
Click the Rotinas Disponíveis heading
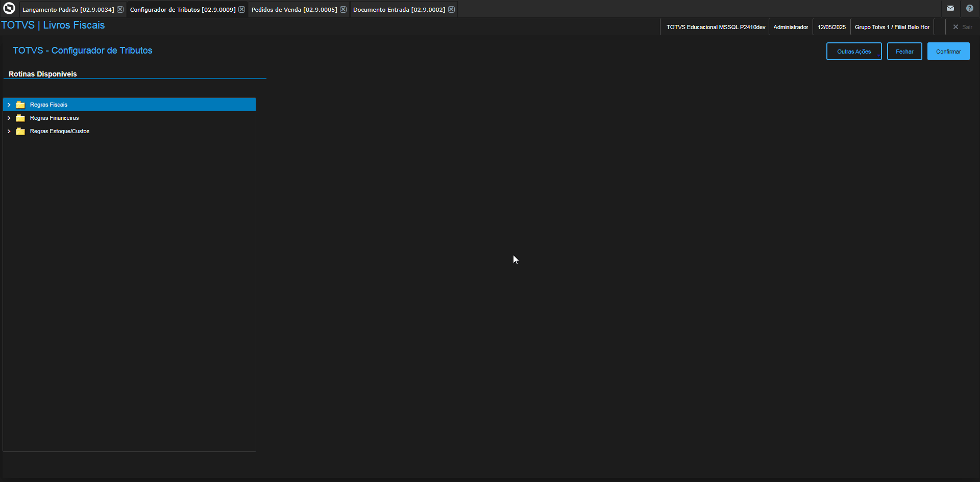coord(43,74)
